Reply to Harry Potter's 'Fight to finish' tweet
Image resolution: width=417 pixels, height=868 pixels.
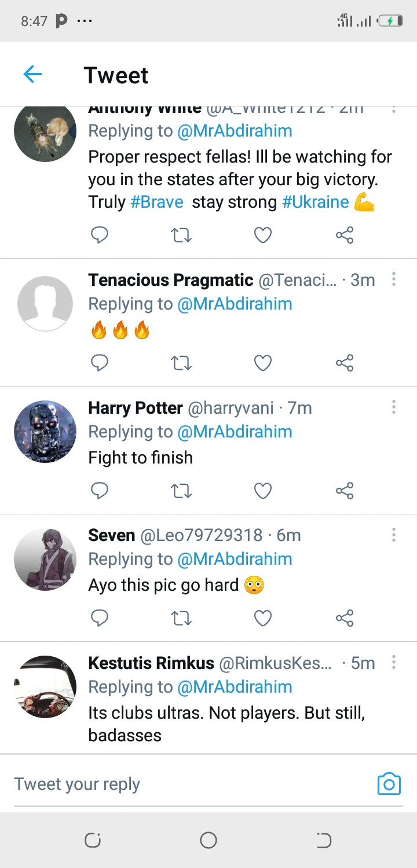pos(100,491)
